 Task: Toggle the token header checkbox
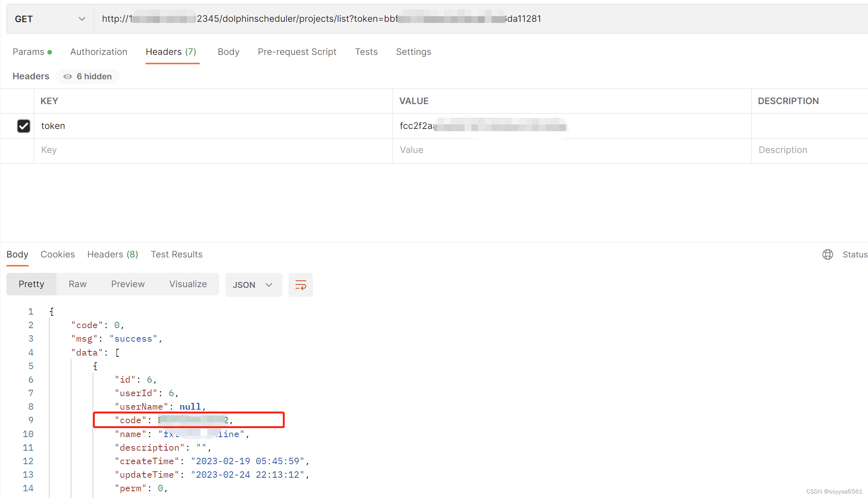(x=23, y=125)
